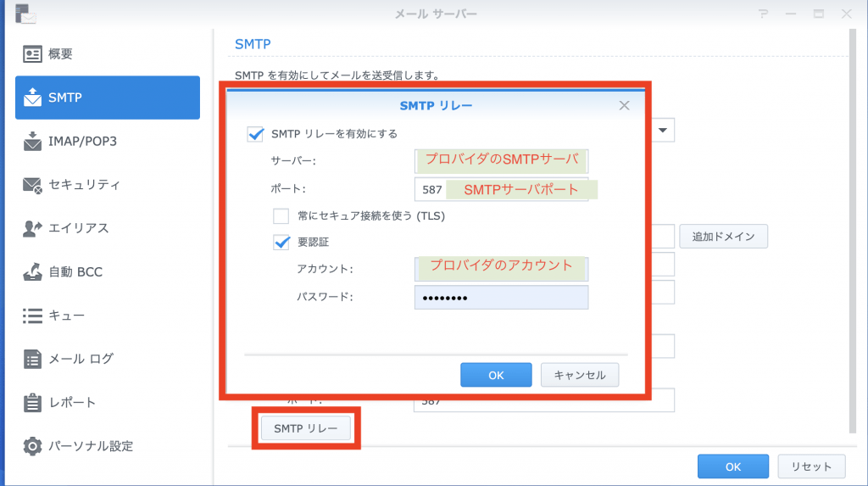
Task: Click the パスワード input field
Action: coord(501,298)
